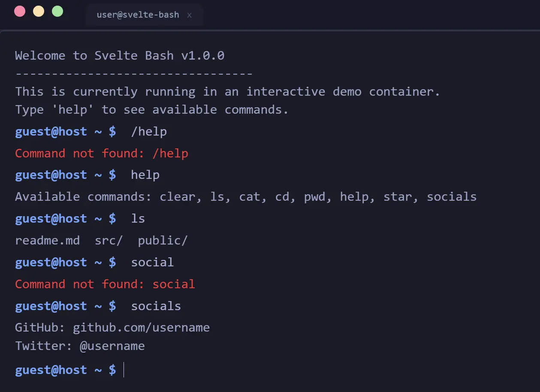Click the 'Command not found: social' error text
Screen dimensions: 540x392
point(105,284)
